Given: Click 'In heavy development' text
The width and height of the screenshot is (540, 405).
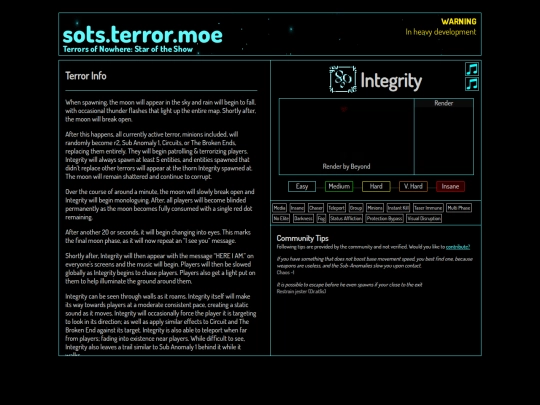Looking at the screenshot, I should [440, 32].
